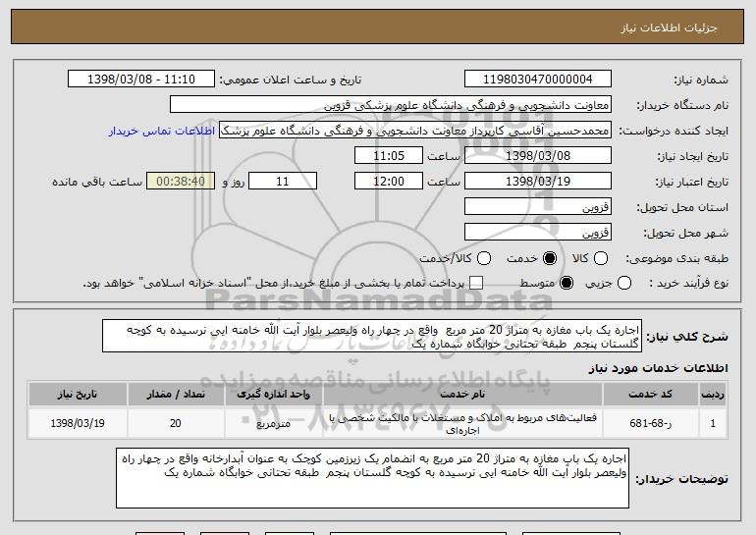The width and height of the screenshot is (756, 535).
Task: Click the شهر محل تحویل field
Action: 538,233
